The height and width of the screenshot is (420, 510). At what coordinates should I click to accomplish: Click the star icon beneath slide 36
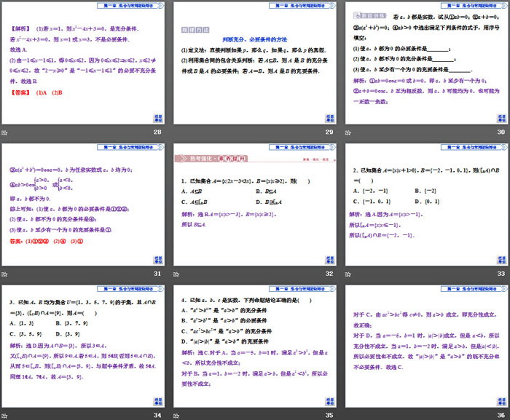(x=348, y=415)
